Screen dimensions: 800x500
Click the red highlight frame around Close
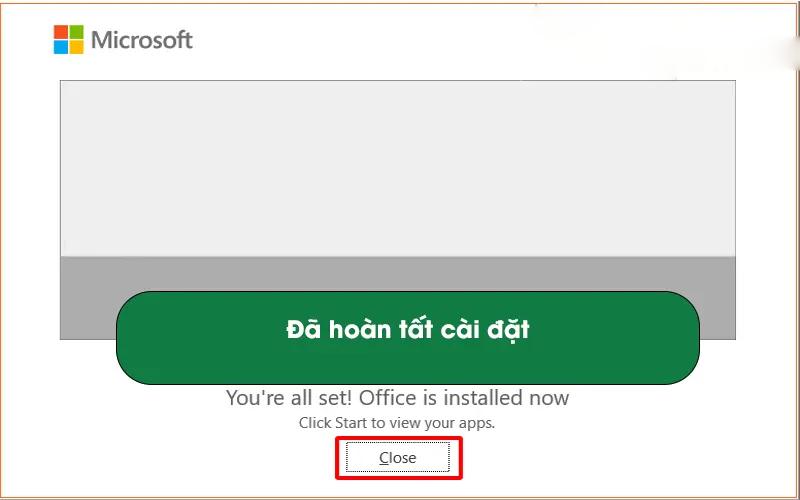[398, 458]
